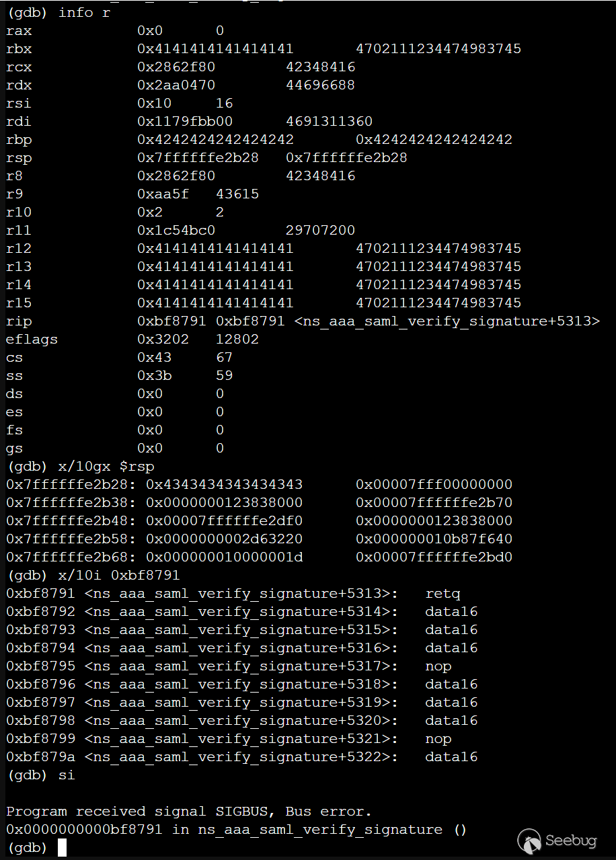Select stack value 0x4343434343434343
The height and width of the screenshot is (860, 616).
pos(224,485)
